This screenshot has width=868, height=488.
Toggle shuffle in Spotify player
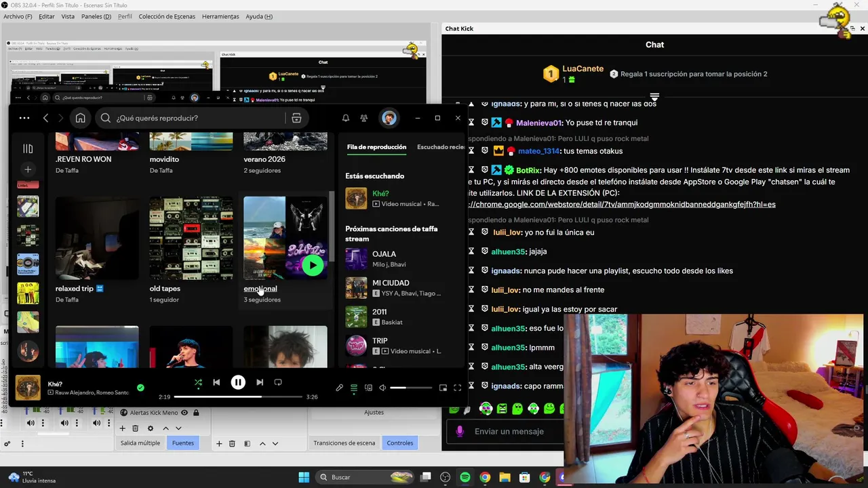pyautogui.click(x=198, y=383)
